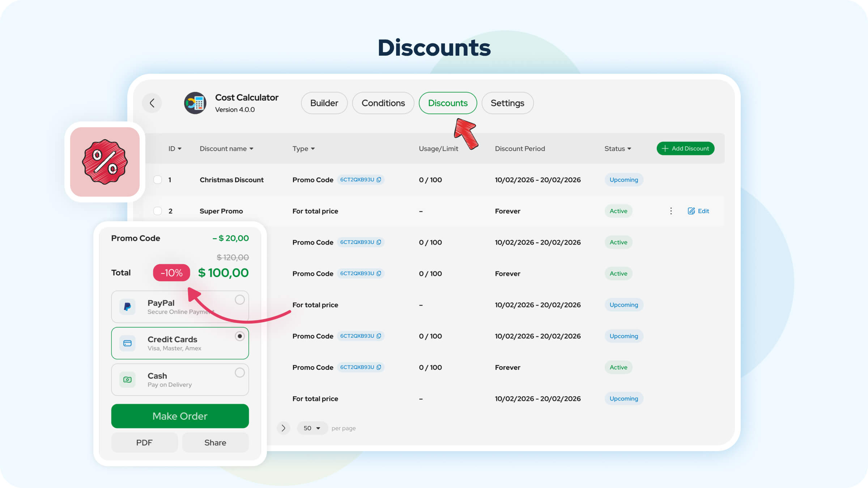Click the Make Order button
868x488 pixels.
pyautogui.click(x=180, y=416)
